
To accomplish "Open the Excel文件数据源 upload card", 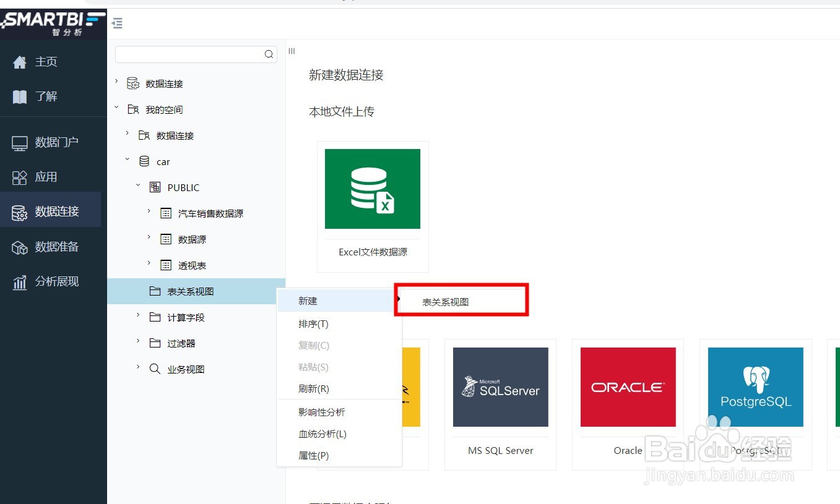I will tap(373, 207).
